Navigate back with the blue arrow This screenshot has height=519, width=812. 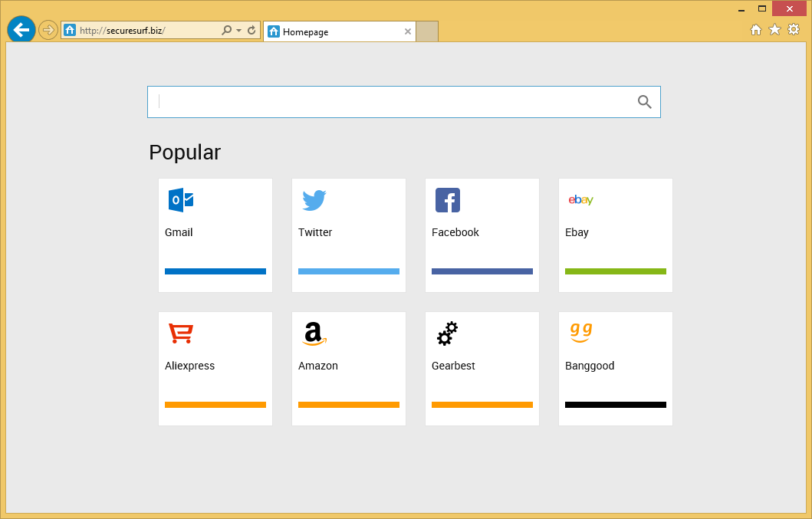coord(21,29)
